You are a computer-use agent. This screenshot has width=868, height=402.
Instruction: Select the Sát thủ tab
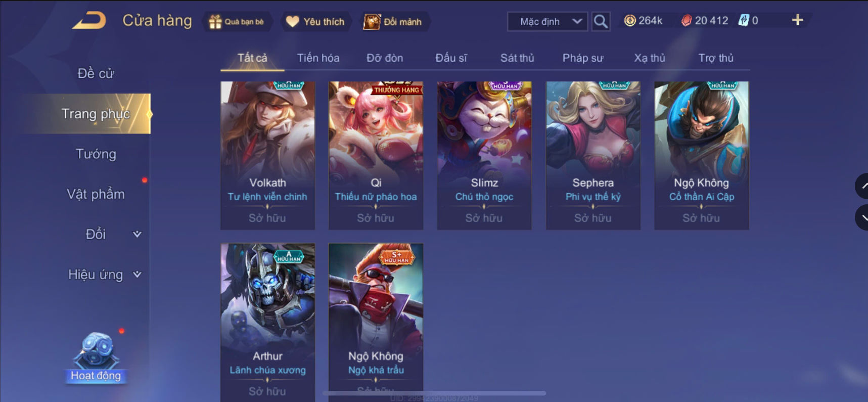pyautogui.click(x=517, y=58)
